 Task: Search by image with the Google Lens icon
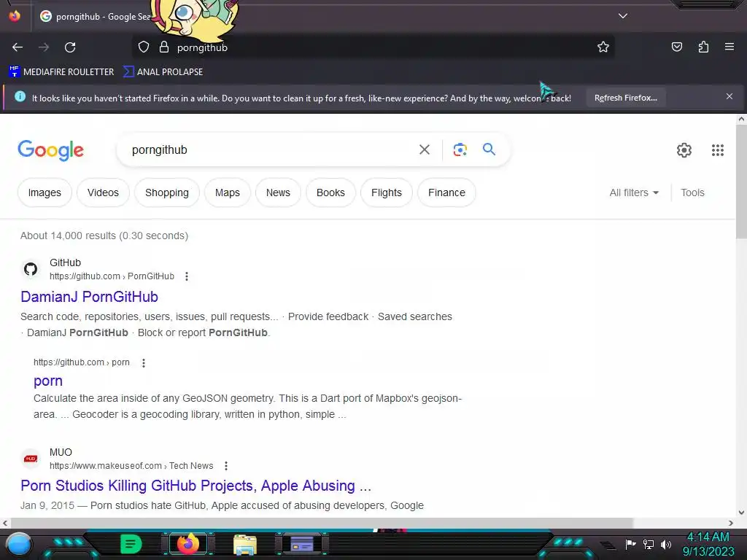[x=460, y=149]
